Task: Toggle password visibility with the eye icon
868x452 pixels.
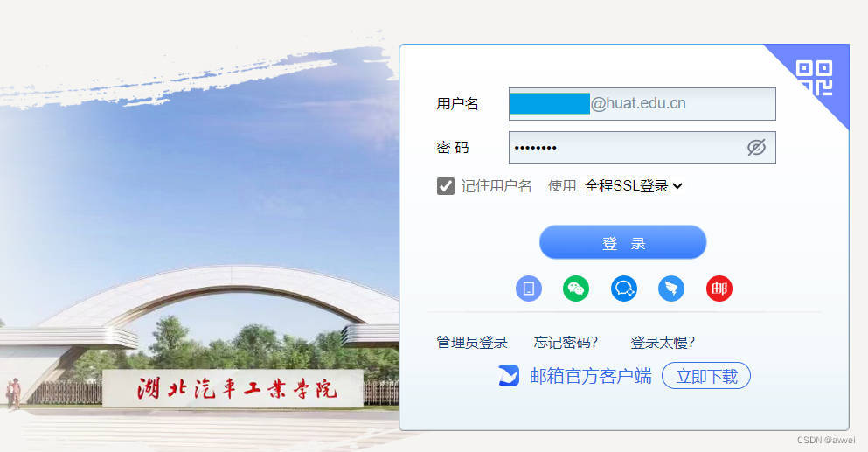Action: (756, 148)
